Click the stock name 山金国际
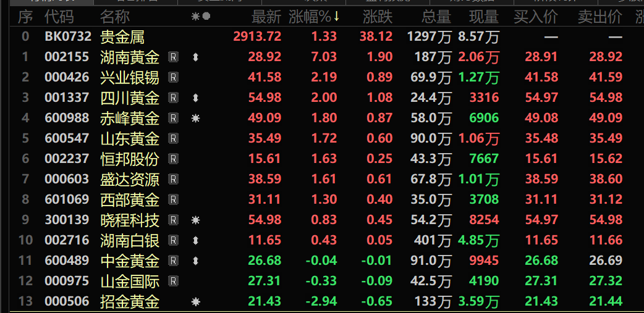This screenshot has width=644, height=313. tap(130, 282)
